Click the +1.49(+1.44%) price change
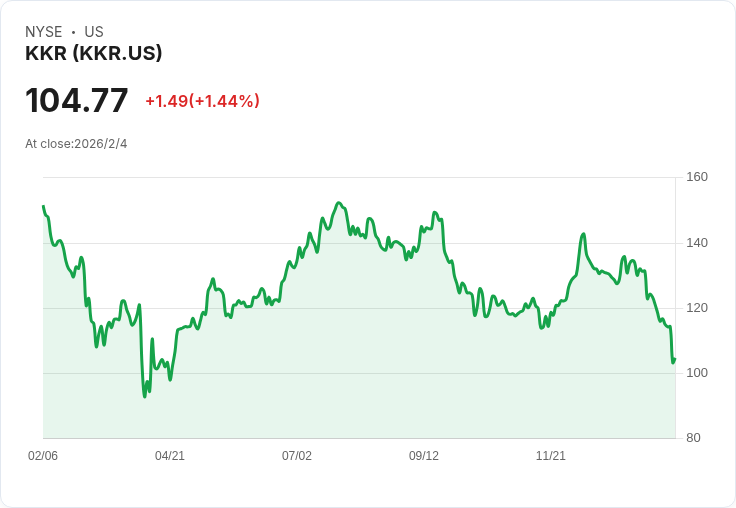 202,101
